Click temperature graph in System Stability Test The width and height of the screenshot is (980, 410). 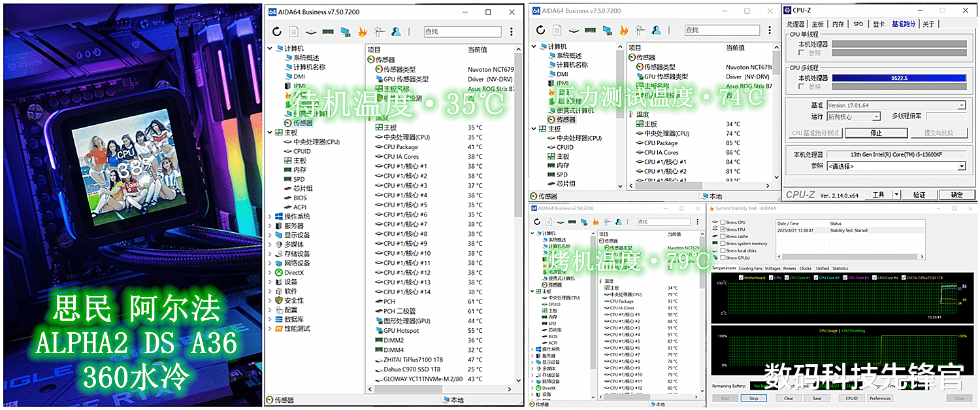tap(843, 299)
